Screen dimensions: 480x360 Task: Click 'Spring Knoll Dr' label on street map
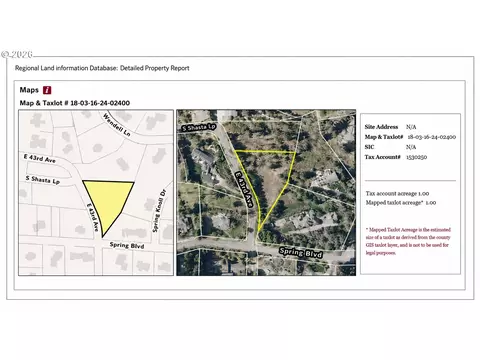tap(159, 211)
